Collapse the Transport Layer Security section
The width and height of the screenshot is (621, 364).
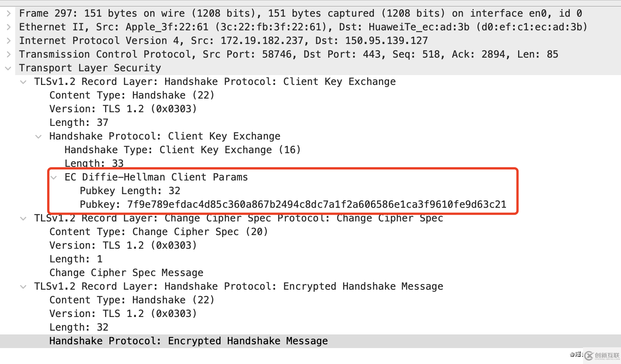click(8, 68)
